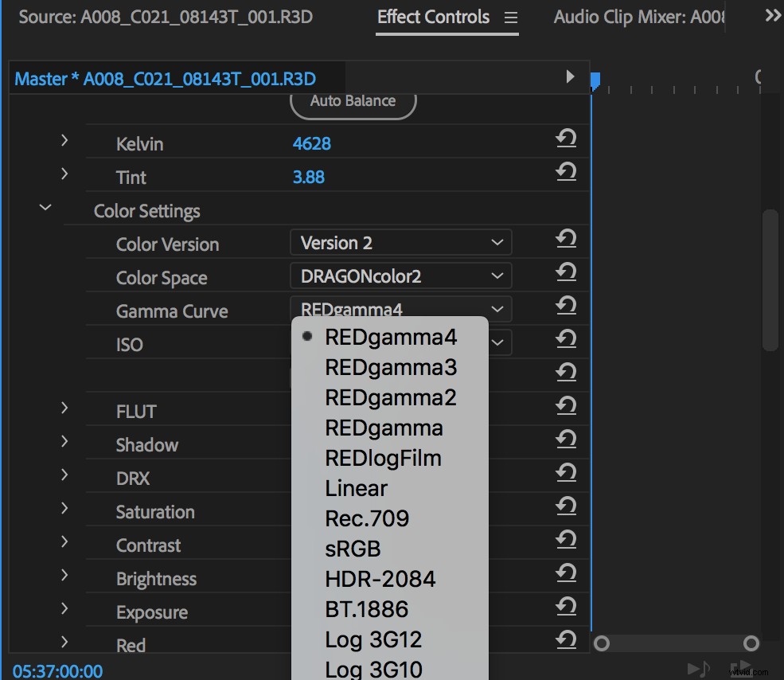
Task: Click the blue Tint value 3.88
Action: click(309, 177)
